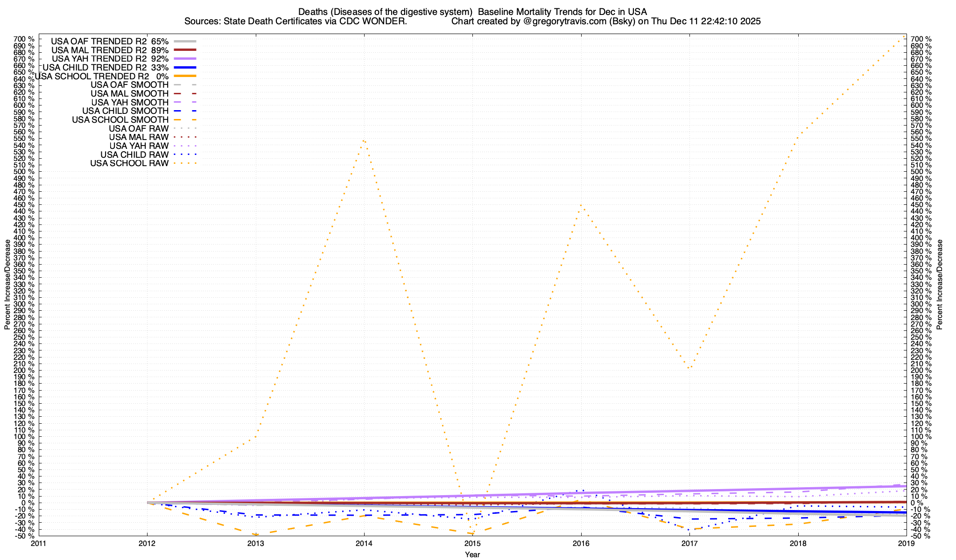Select the USA SCHOOL RAW legend label
Screen dimensions: 956x560
coord(129,163)
